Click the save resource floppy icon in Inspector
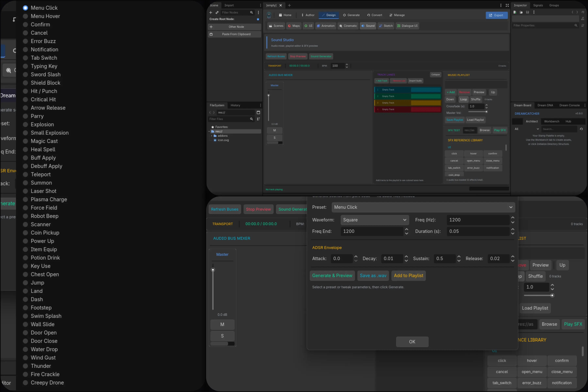The width and height of the screenshot is (588, 392). pos(528,12)
